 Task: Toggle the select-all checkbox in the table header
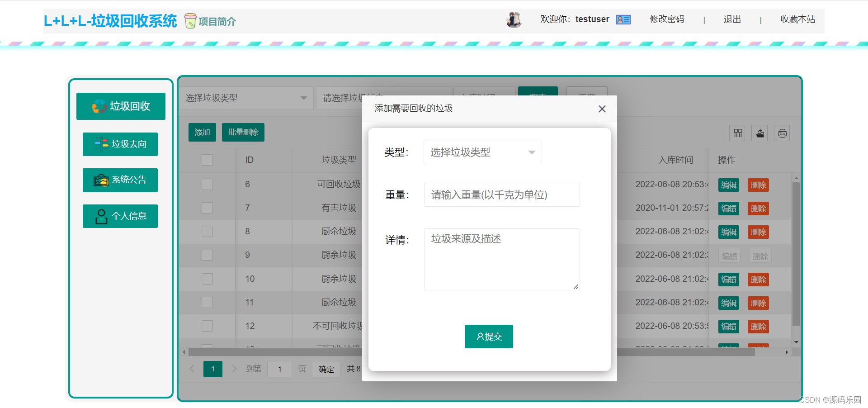(207, 160)
